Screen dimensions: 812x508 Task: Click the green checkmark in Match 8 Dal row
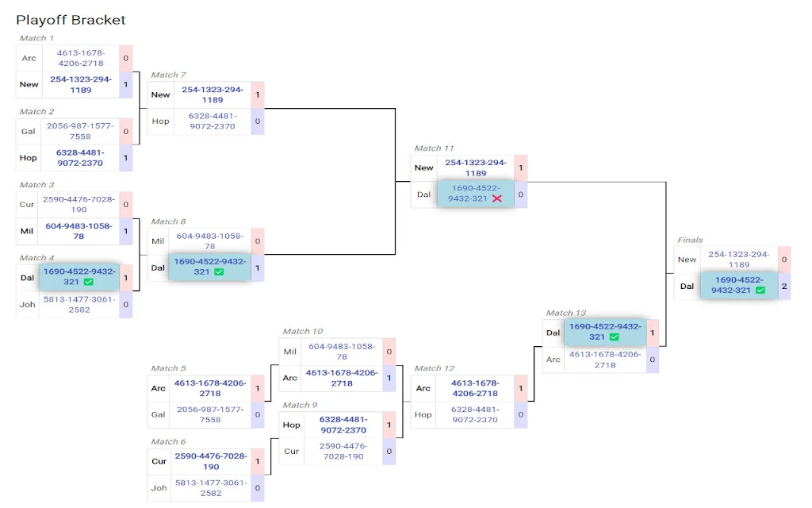pyautogui.click(x=219, y=271)
